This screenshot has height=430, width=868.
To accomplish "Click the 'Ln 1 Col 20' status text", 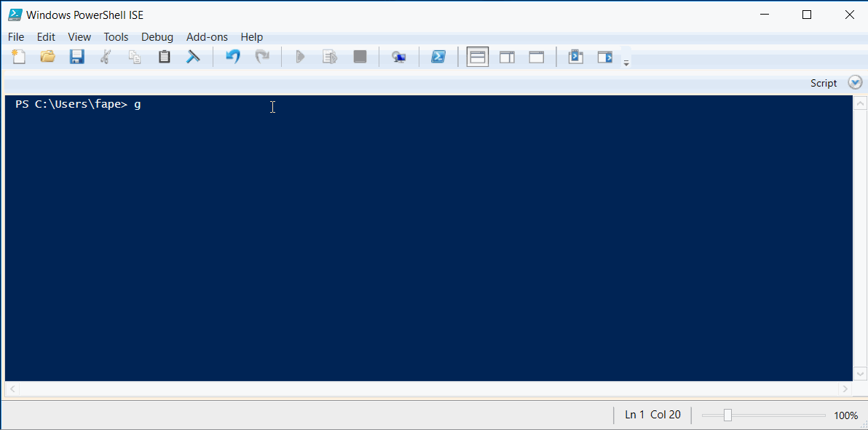I will coord(652,415).
